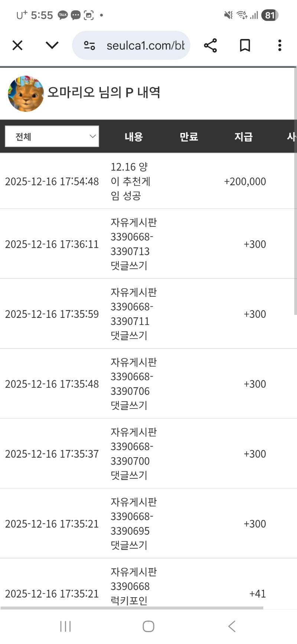
Task: Tap the site settings icon in address bar
Action: [89, 46]
